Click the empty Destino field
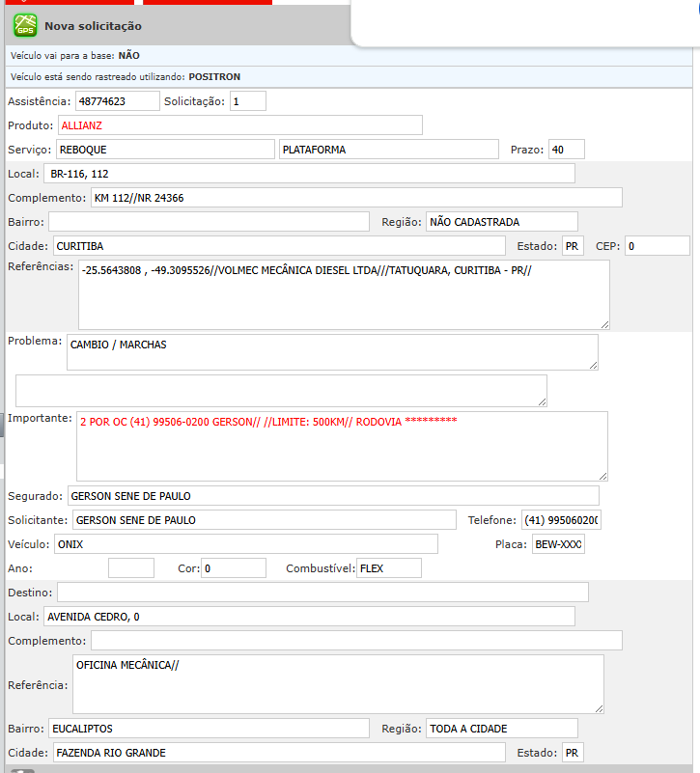 tap(322, 592)
